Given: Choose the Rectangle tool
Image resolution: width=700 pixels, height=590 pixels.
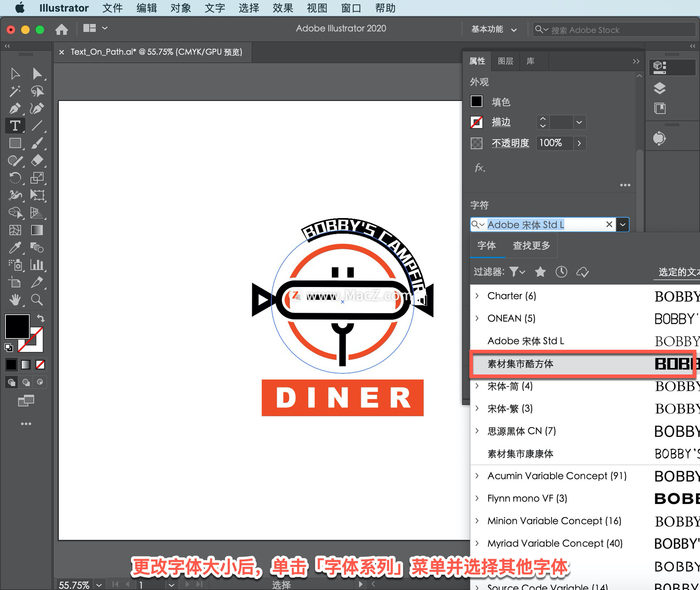Looking at the screenshot, I should tap(15, 143).
